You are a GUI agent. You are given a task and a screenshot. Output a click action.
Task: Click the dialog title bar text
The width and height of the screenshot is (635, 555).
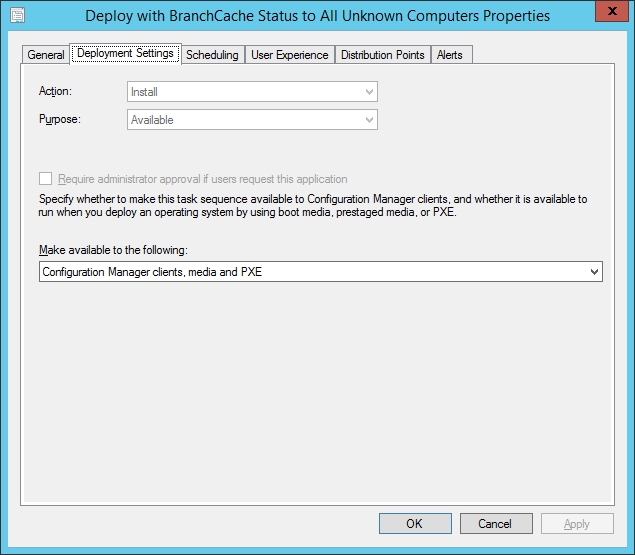point(317,16)
